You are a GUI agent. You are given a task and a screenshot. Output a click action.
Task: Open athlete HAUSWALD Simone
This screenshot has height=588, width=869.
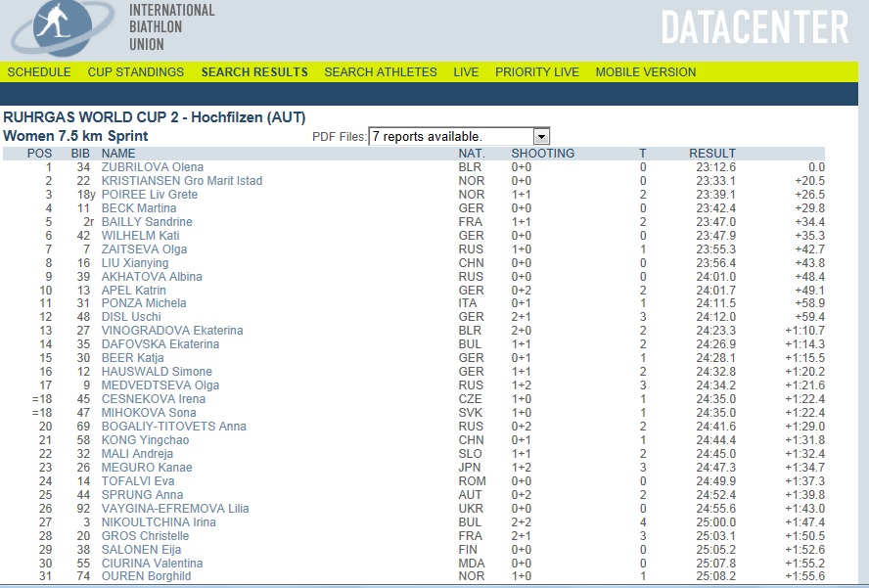point(157,372)
